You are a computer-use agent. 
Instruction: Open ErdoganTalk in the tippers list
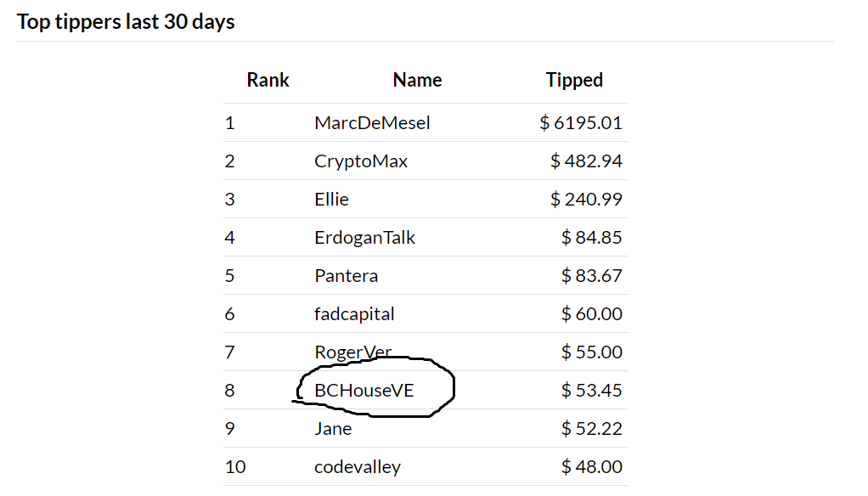coord(365,238)
